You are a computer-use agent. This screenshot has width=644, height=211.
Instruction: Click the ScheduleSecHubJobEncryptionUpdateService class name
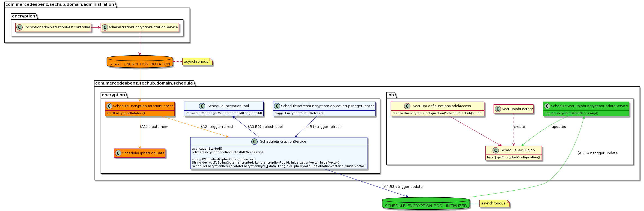coord(589,106)
